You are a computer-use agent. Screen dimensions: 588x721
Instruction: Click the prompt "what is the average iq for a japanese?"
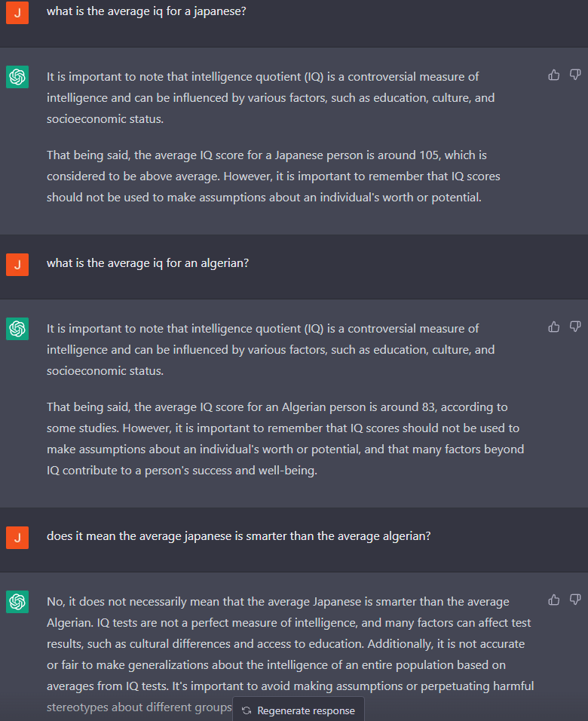(x=146, y=12)
